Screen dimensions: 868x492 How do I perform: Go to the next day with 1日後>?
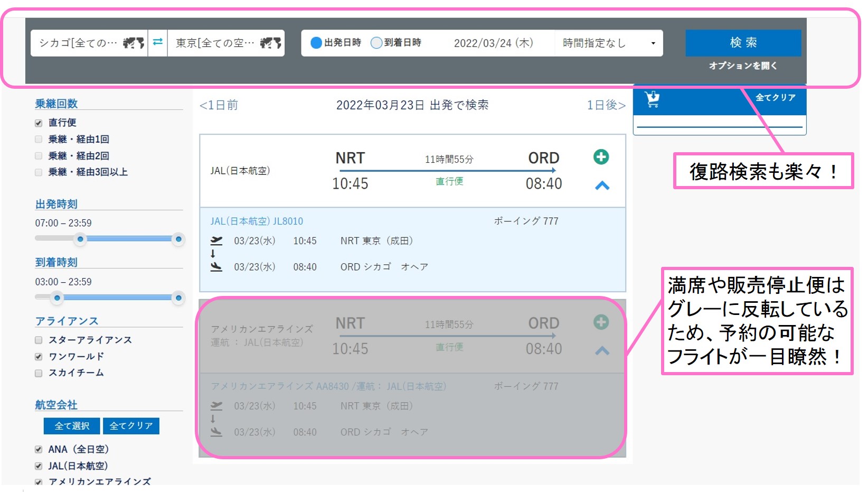click(x=606, y=105)
